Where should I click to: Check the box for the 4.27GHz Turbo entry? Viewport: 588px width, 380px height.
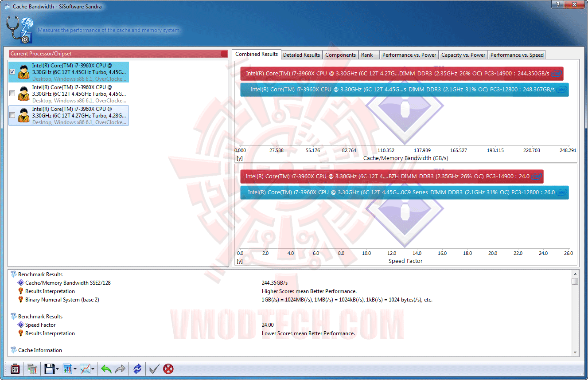[x=12, y=115]
